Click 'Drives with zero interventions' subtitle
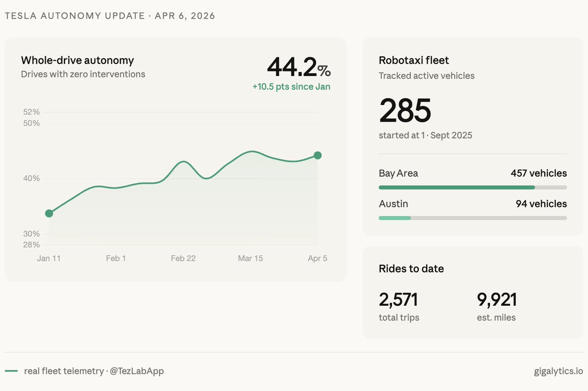Screen dimensions: 588x391 pyautogui.click(x=83, y=74)
